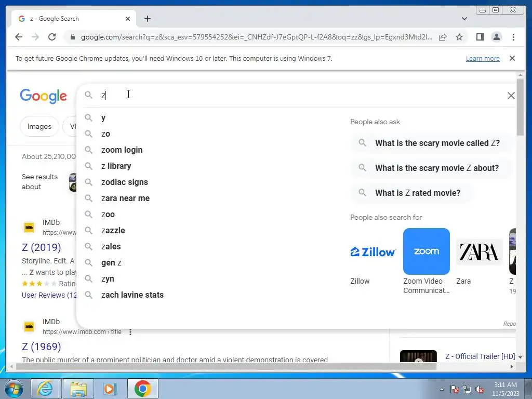
Task: Bookmark this page with the star
Action: (x=459, y=37)
